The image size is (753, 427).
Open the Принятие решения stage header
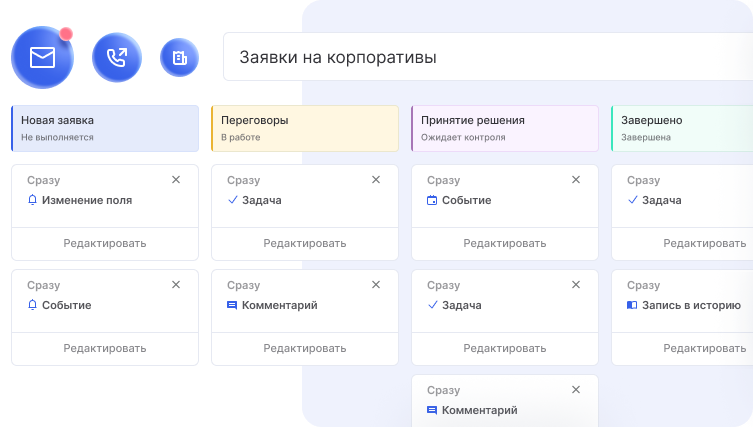pyautogui.click(x=505, y=127)
